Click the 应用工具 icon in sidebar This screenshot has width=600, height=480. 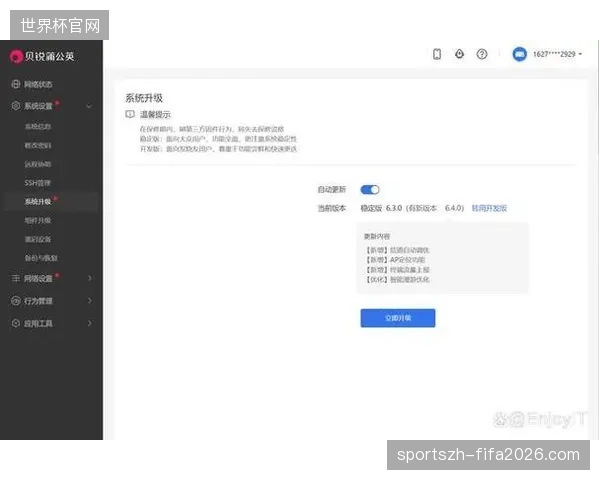(x=16, y=323)
